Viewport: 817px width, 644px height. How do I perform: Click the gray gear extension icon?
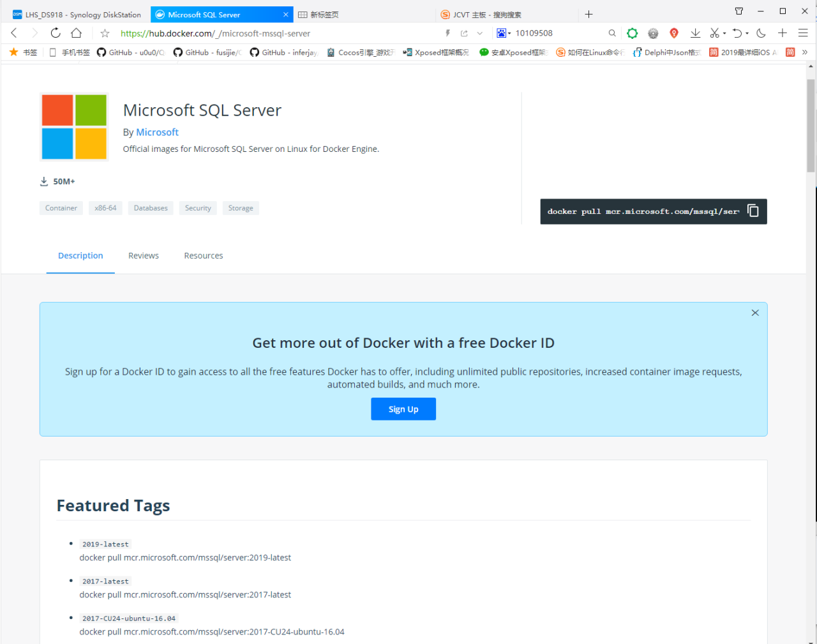(653, 33)
